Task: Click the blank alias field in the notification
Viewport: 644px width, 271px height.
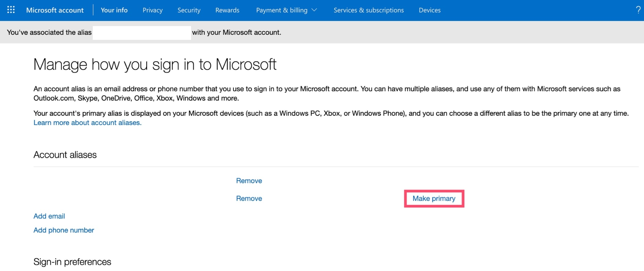Action: 142,33
